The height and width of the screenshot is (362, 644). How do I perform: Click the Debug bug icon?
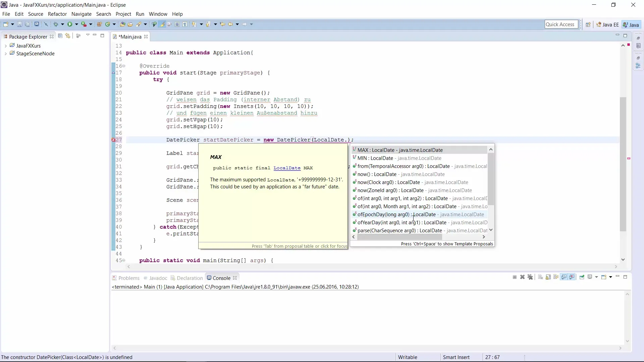pyautogui.click(x=56, y=24)
